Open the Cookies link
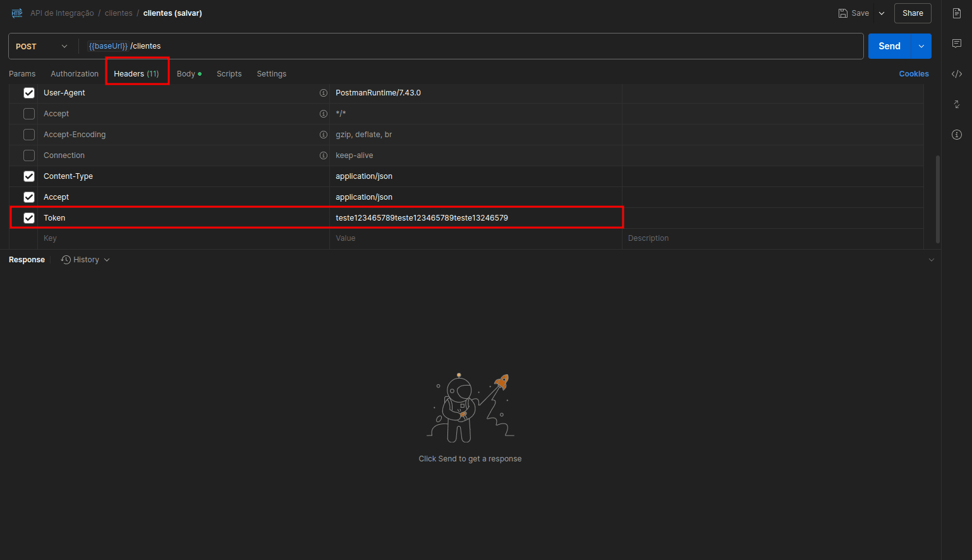Viewport: 972px width, 560px height. (x=914, y=74)
